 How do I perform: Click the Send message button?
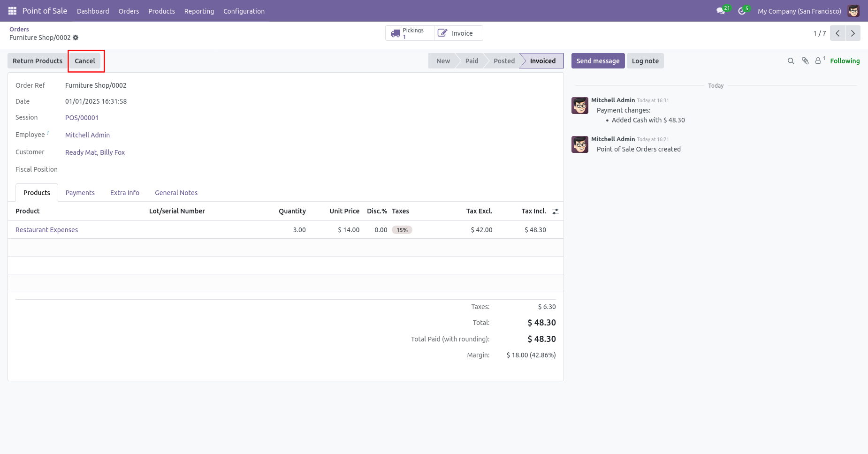[x=598, y=61]
